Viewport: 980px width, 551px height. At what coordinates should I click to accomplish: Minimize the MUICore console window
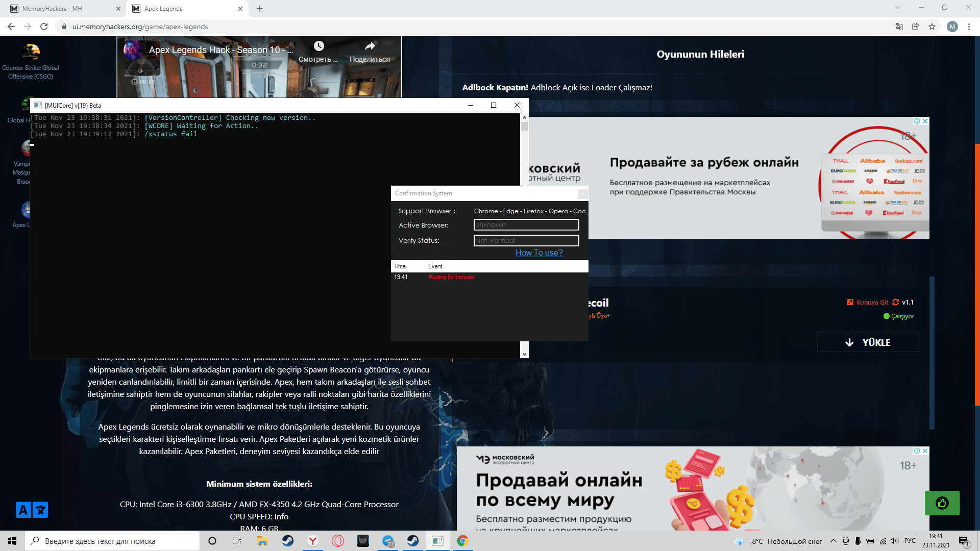tap(470, 105)
